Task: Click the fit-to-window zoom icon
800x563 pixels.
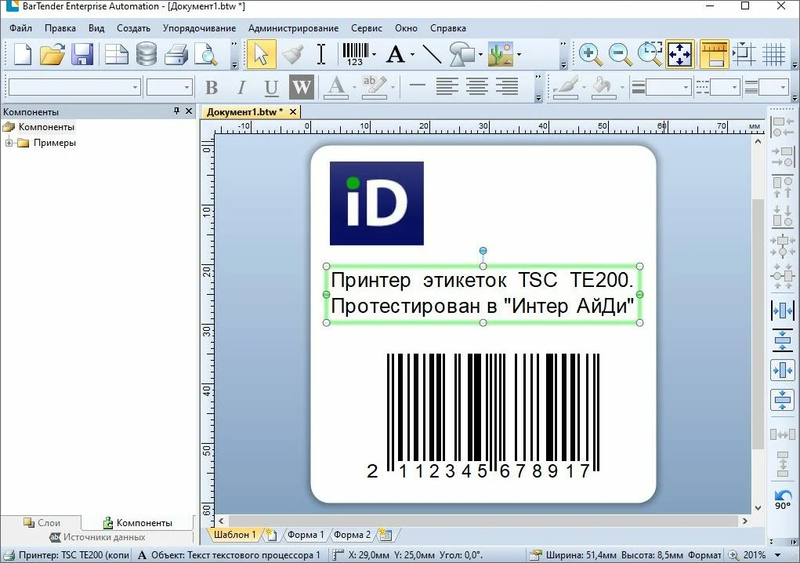Action: click(680, 54)
